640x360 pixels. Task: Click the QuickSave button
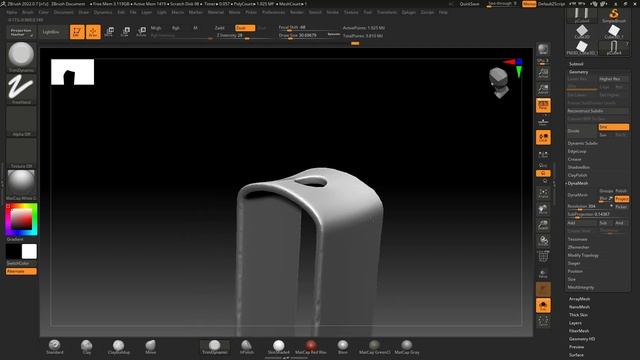(469, 4)
